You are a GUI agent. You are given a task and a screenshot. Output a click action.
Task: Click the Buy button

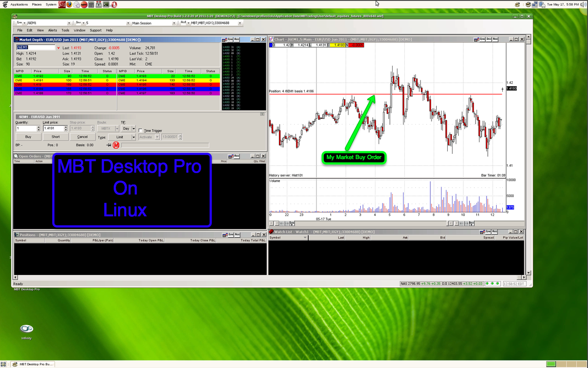pos(28,137)
